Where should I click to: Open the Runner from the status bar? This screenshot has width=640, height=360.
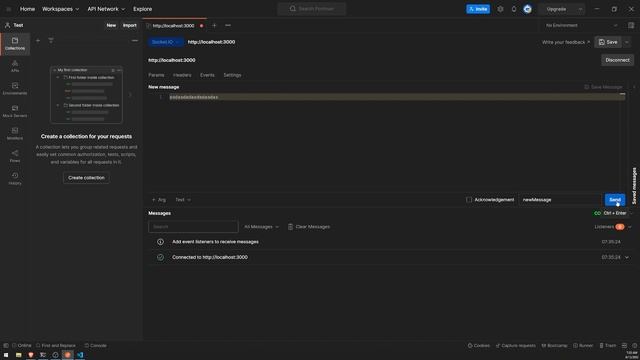click(582, 345)
